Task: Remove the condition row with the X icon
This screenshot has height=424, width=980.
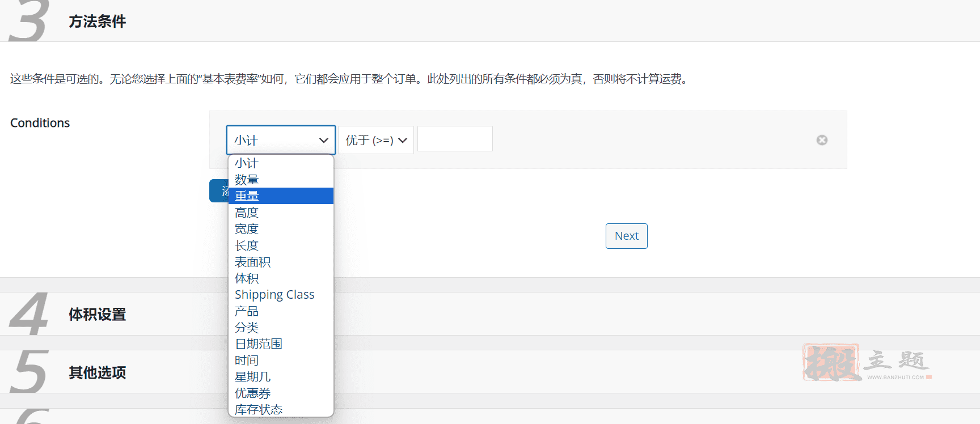Action: tap(822, 140)
